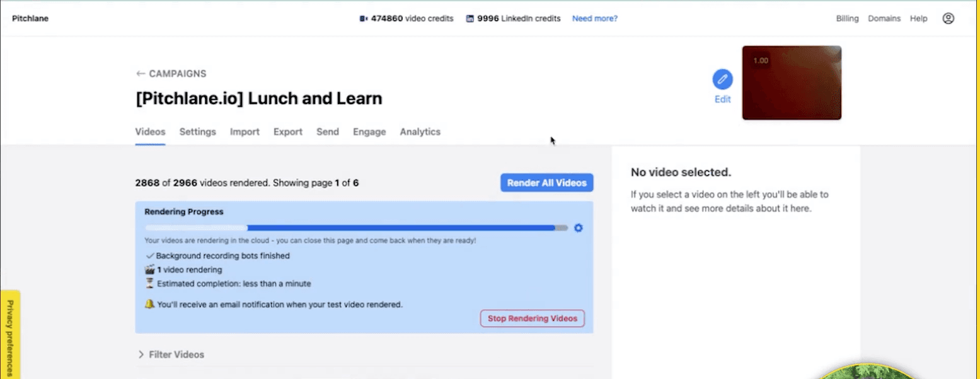Click the LinkedIn credits icon
This screenshot has height=379, width=980.
click(x=470, y=19)
